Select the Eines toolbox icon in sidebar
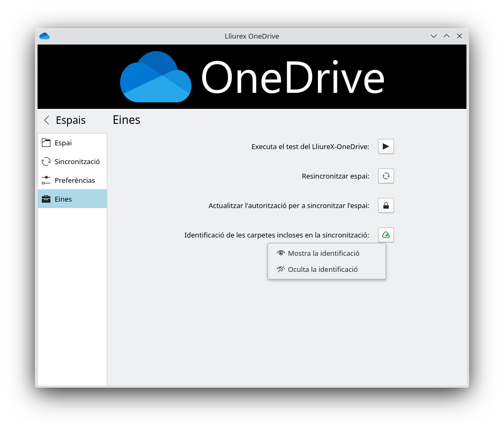This screenshot has width=504, height=429. coord(46,199)
